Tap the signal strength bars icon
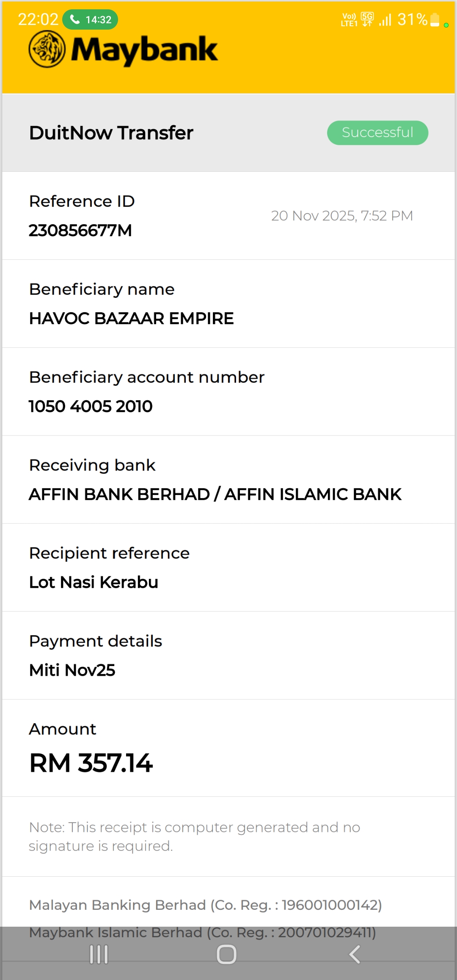The image size is (457, 980). tap(385, 19)
